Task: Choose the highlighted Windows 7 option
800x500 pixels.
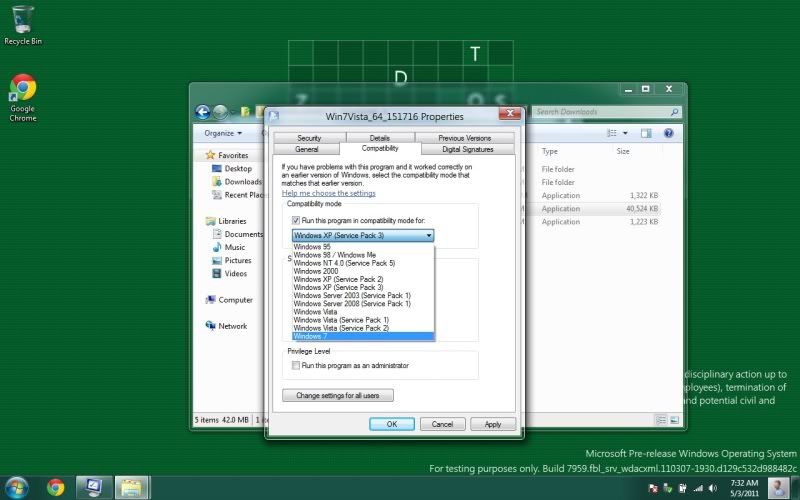Action: [363, 336]
